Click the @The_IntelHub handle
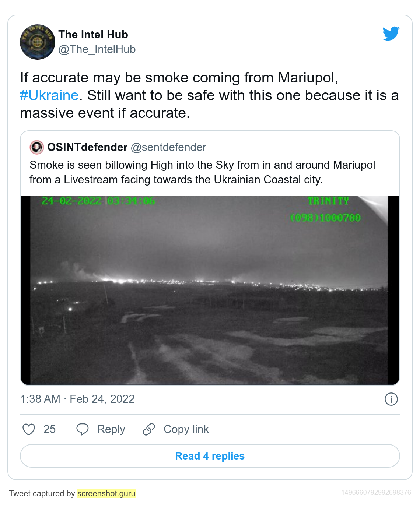Viewport: 420px width, 514px height. 97,49
